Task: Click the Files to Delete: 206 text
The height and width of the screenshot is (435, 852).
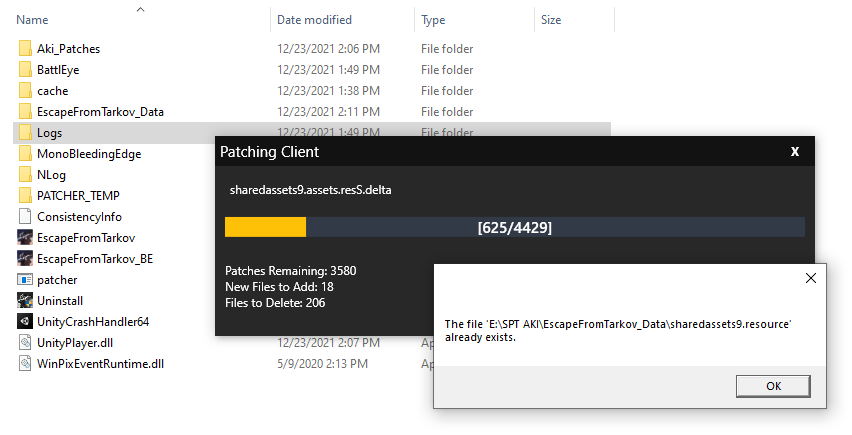Action: pyautogui.click(x=275, y=302)
